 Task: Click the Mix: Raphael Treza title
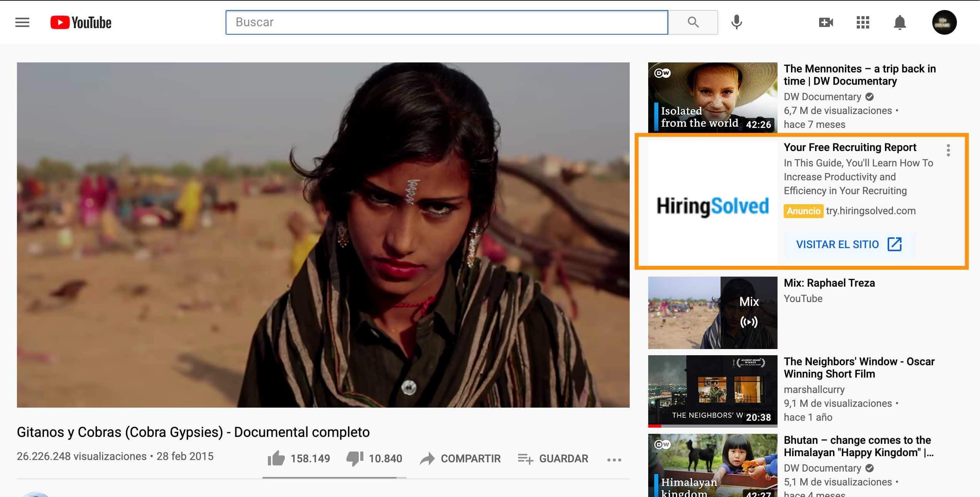click(x=829, y=283)
